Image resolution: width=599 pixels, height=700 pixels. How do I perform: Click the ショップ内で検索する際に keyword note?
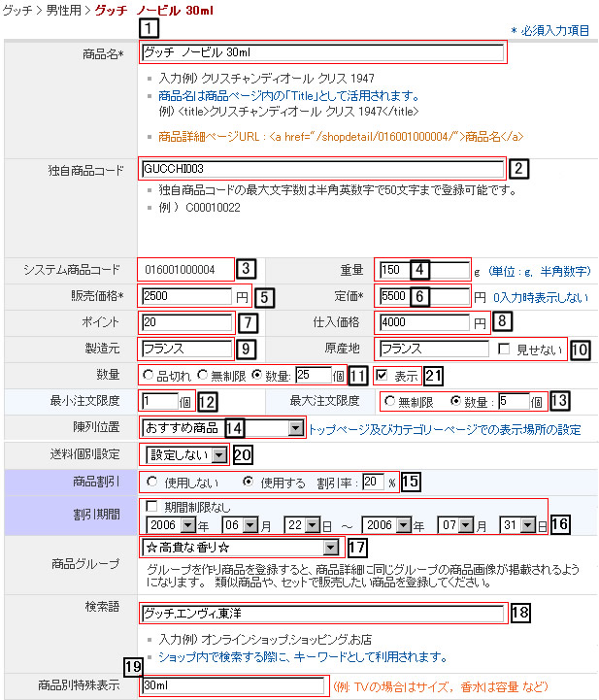coord(303,656)
